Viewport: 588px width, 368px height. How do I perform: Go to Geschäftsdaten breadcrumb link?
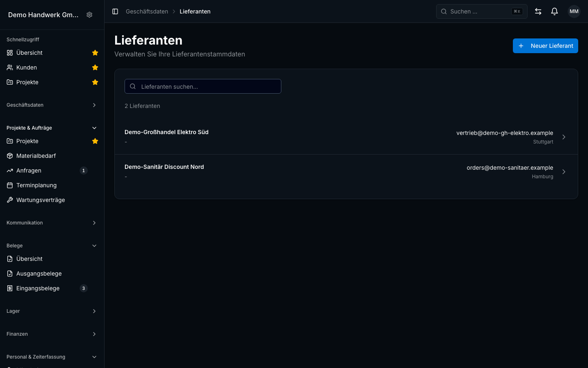coord(147,11)
